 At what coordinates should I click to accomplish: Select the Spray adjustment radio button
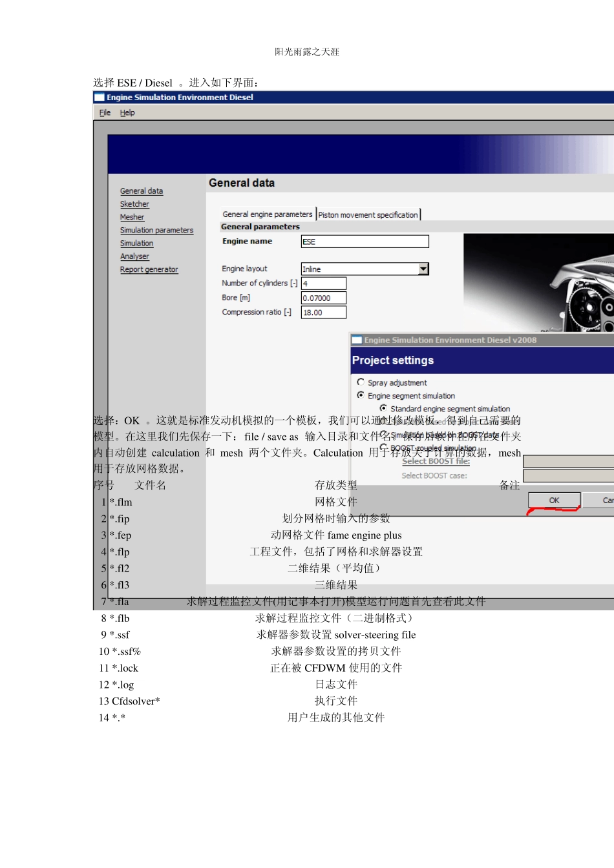tap(361, 382)
